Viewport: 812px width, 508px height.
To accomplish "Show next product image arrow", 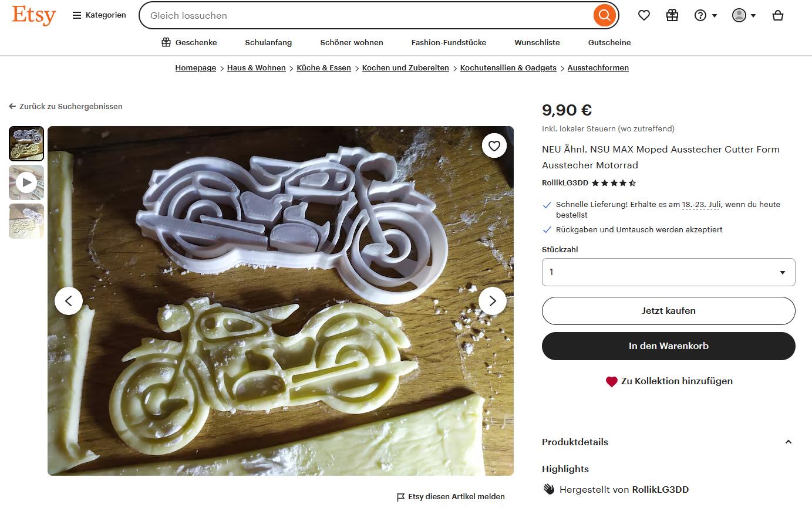I will pyautogui.click(x=493, y=301).
